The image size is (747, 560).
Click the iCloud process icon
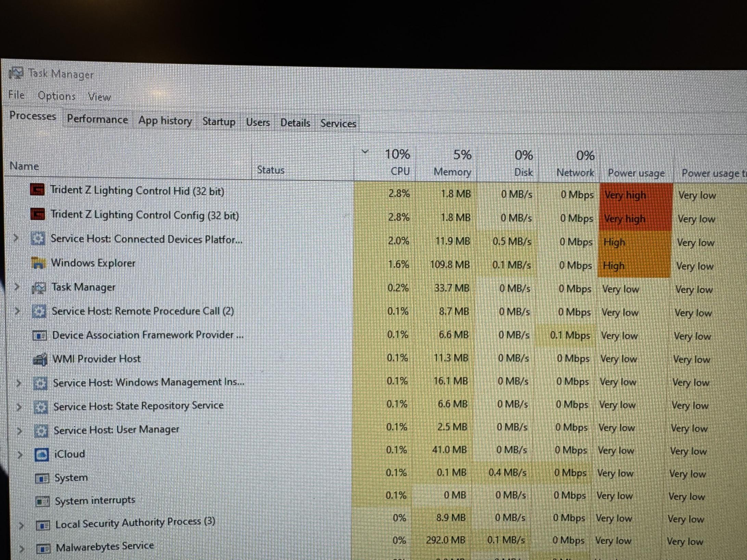pos(41,455)
